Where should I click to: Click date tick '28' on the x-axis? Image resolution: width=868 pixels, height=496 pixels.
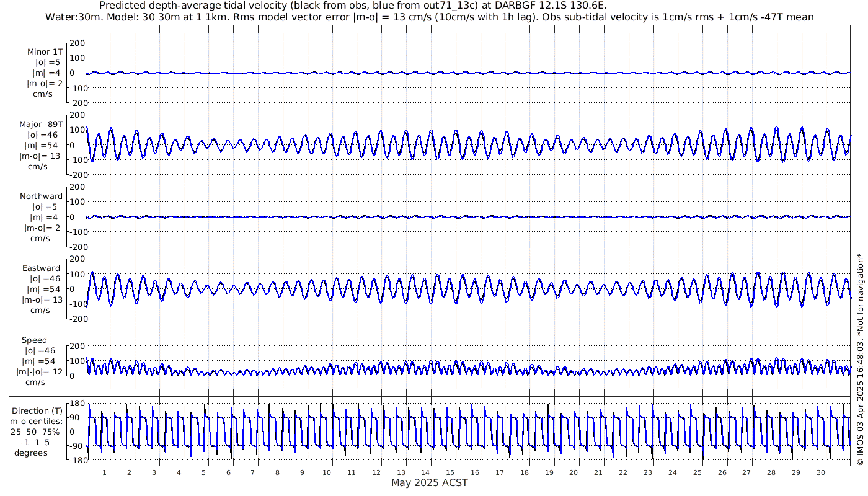click(x=771, y=472)
